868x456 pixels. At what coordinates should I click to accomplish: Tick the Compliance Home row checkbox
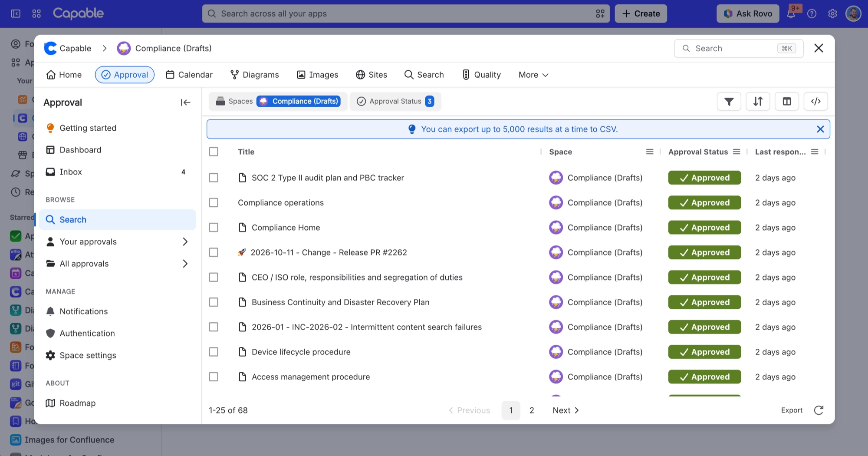click(214, 228)
